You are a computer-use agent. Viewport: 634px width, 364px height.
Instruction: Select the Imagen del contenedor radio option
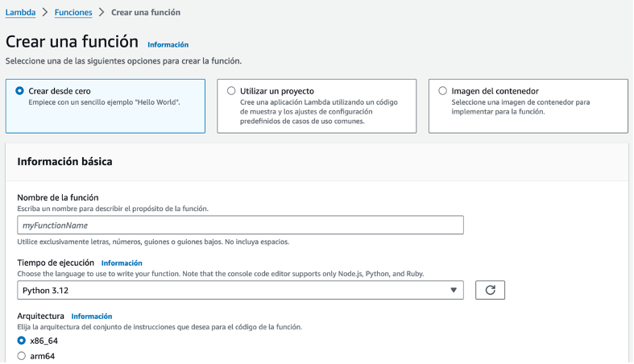tap(443, 91)
